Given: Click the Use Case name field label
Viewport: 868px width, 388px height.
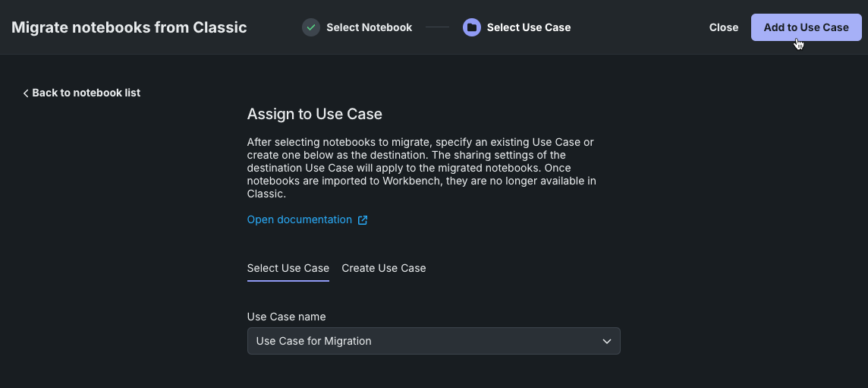Looking at the screenshot, I should pos(286,317).
